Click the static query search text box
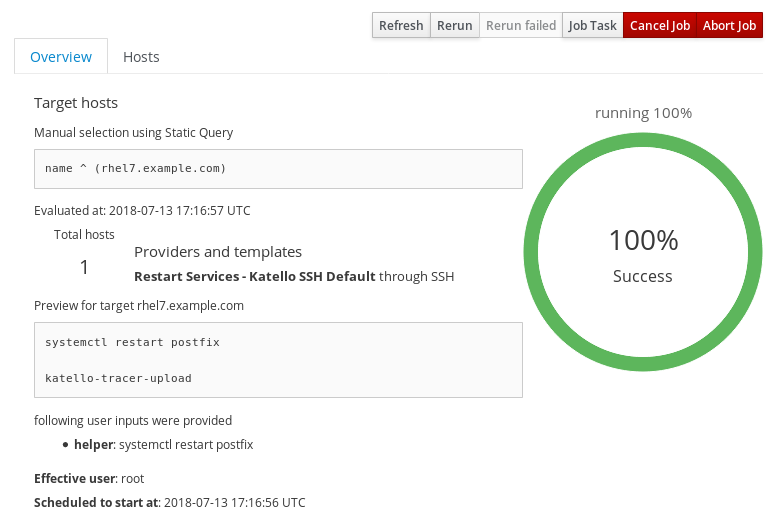Screen dimensions: 777x523 click(278, 168)
